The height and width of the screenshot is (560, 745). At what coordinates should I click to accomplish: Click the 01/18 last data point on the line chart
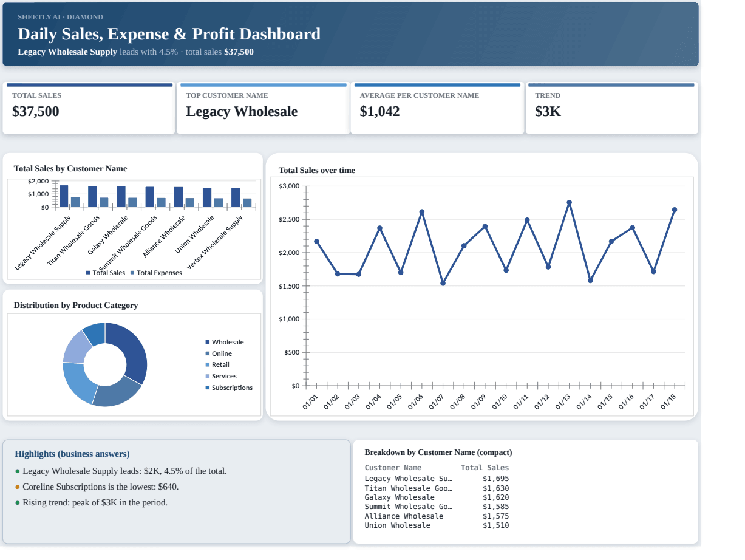coord(674,210)
